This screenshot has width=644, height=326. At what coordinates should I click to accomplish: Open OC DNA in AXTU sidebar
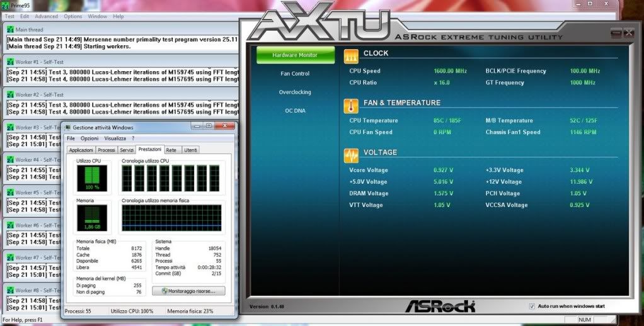pos(295,111)
